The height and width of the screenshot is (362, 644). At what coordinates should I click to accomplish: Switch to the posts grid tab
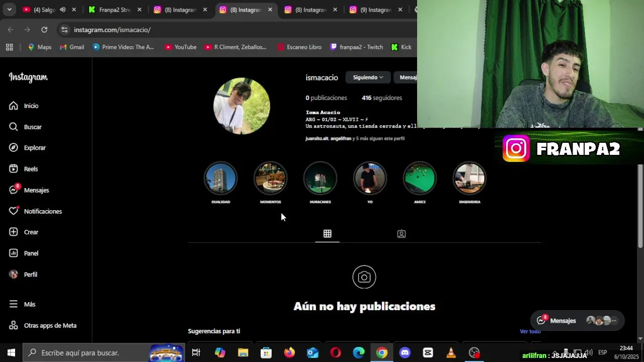click(x=327, y=234)
